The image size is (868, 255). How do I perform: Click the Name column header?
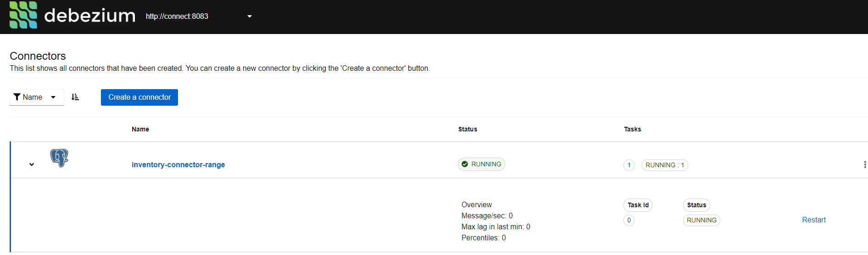pos(140,129)
